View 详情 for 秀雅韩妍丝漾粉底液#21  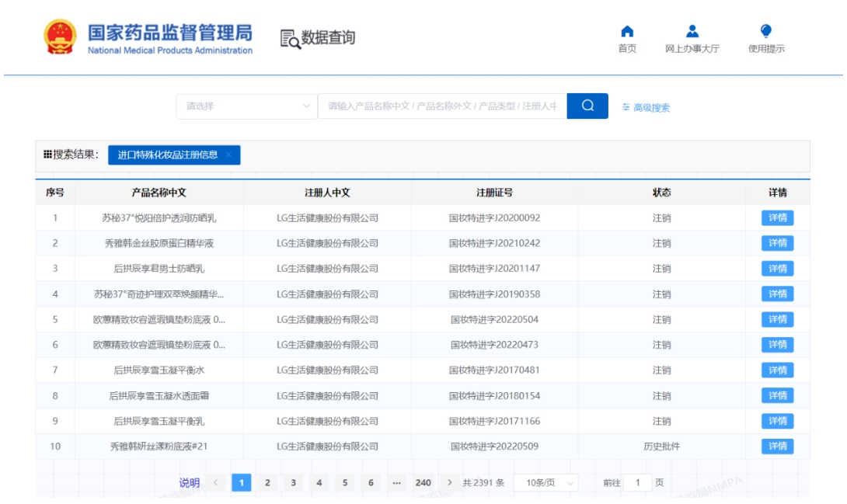777,447
